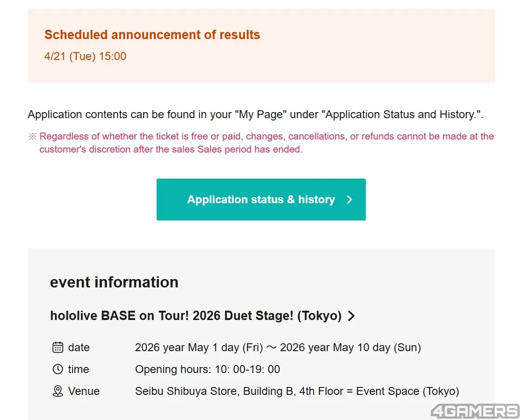The width and height of the screenshot is (522, 420).
Task: Click the ※ reference mark before the notice
Action: pos(32,136)
